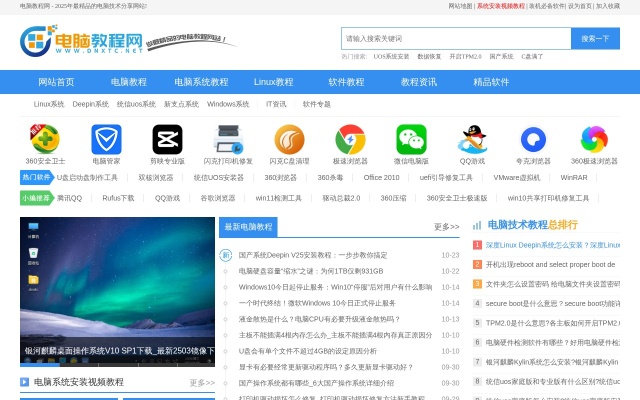Select the 闪克打印机修复 printer icon

point(228,139)
